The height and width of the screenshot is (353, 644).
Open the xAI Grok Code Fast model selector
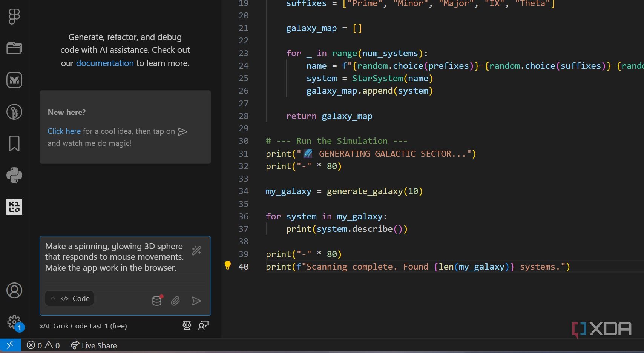click(83, 326)
